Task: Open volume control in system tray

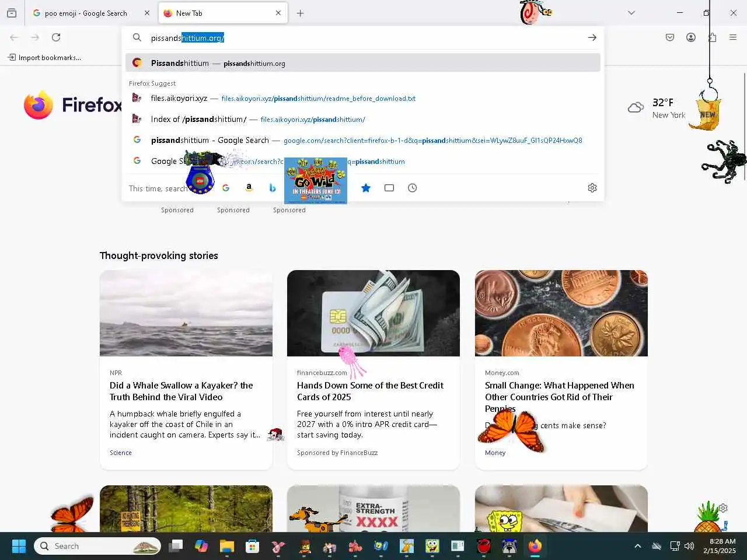Action: pos(689,547)
